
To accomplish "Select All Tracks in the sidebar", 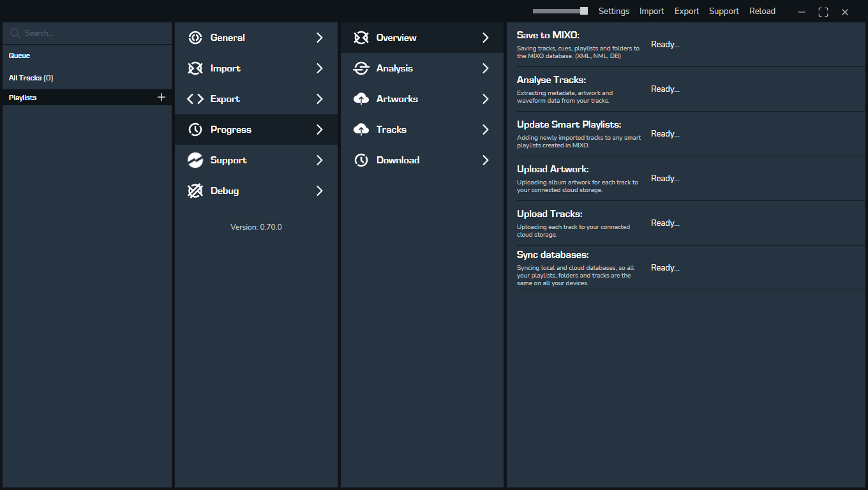I will (31, 78).
